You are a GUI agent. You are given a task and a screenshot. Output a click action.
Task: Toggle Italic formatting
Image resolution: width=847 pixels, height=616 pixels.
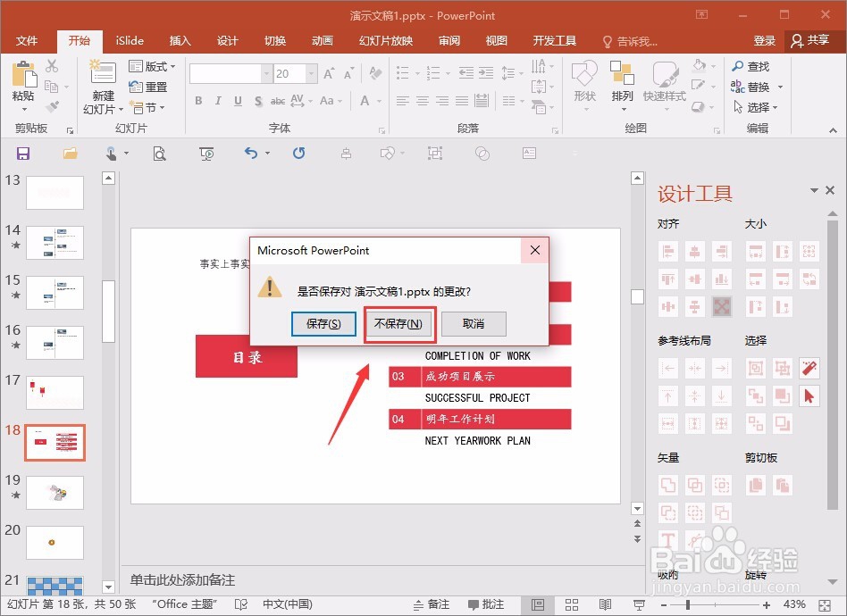pos(218,100)
